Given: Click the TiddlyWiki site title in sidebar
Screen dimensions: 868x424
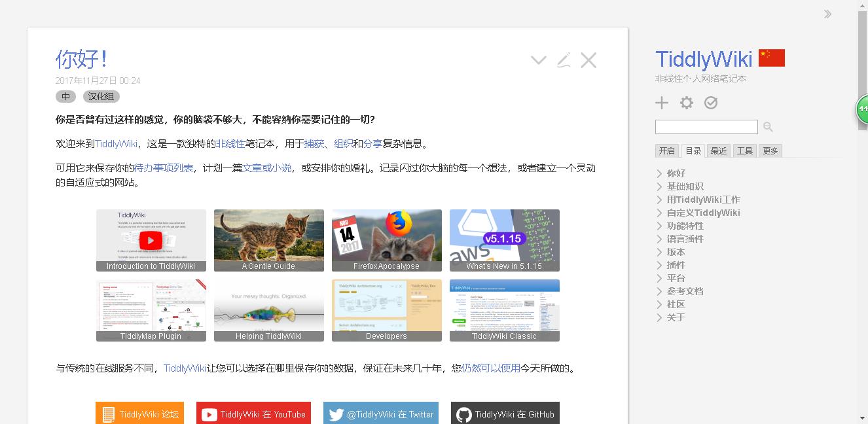Looking at the screenshot, I should pyautogui.click(x=704, y=59).
